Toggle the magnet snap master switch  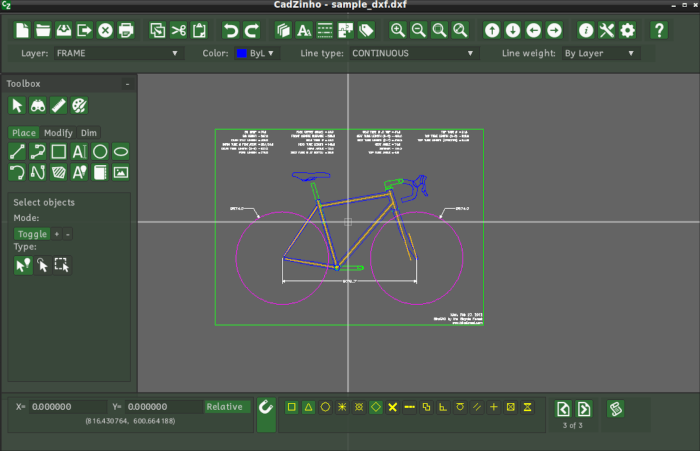[266, 414]
